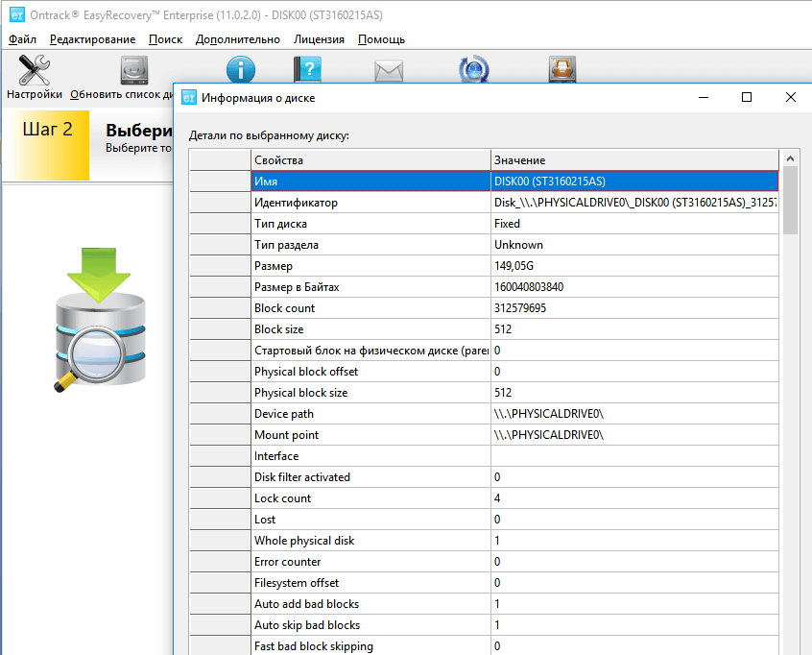Open the Помощь menu
Viewport: 812px width, 655px height.
(381, 39)
